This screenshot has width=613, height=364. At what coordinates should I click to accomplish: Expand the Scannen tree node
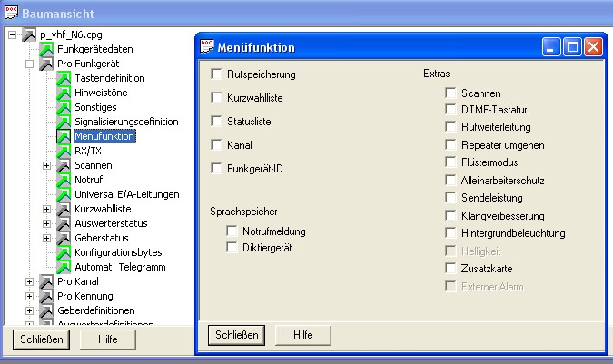pos(47,165)
